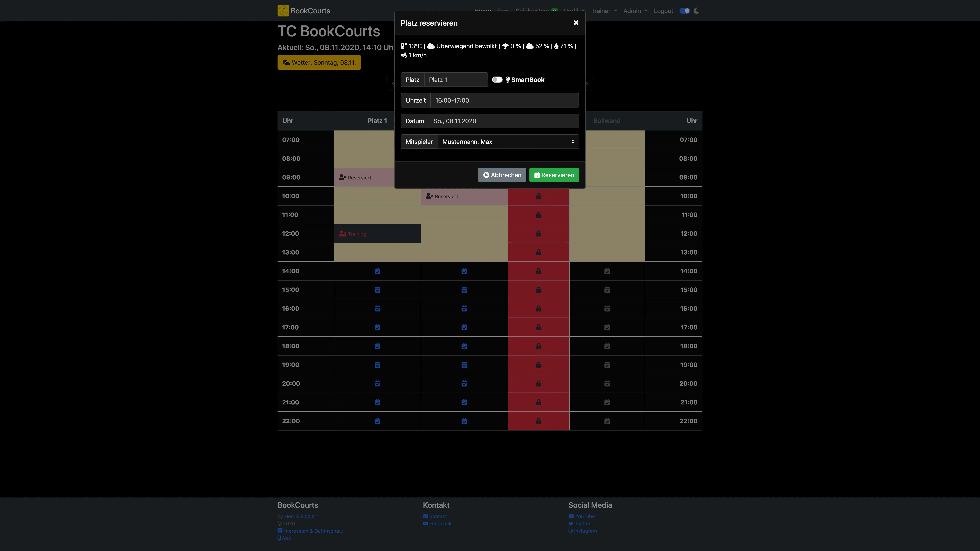
Task: Click the lock icon in 12:00 row
Action: coord(538,233)
